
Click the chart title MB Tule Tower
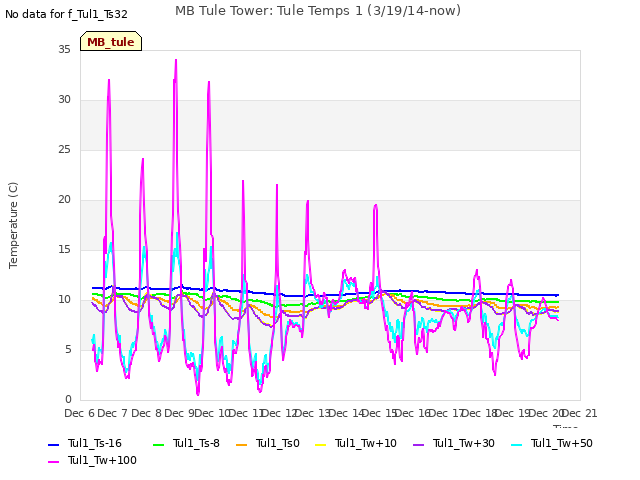click(318, 11)
